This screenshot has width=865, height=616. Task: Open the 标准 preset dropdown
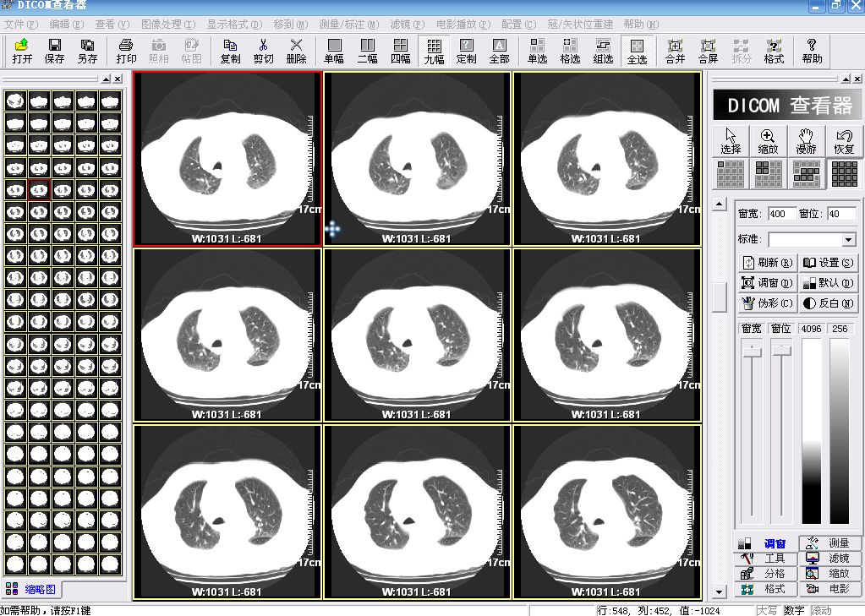click(849, 240)
